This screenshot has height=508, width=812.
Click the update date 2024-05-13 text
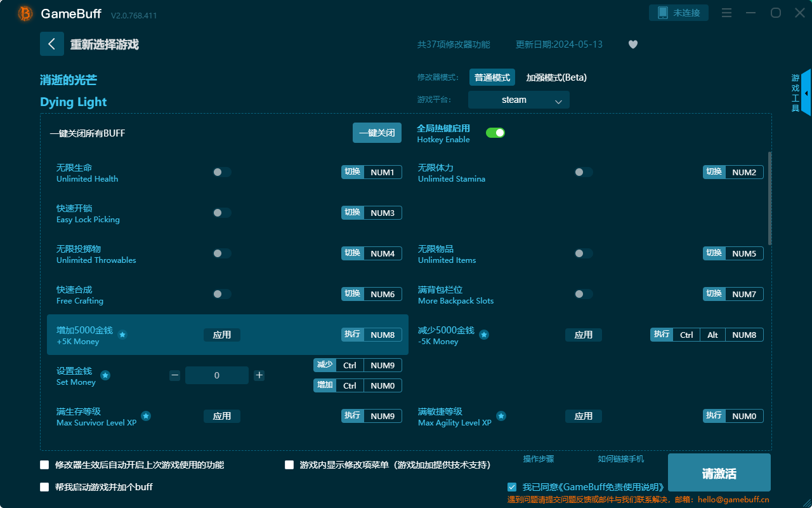coord(559,44)
